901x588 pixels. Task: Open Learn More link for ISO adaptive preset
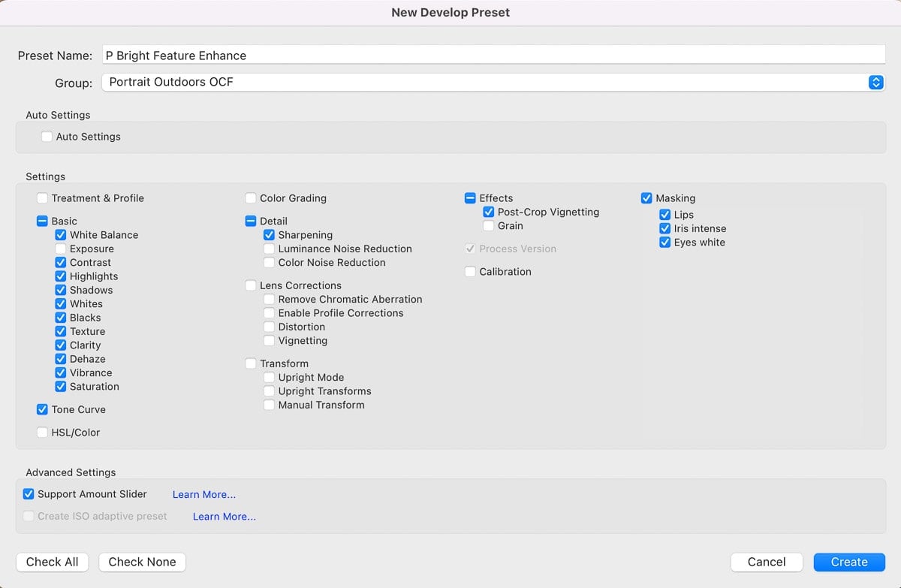click(224, 517)
